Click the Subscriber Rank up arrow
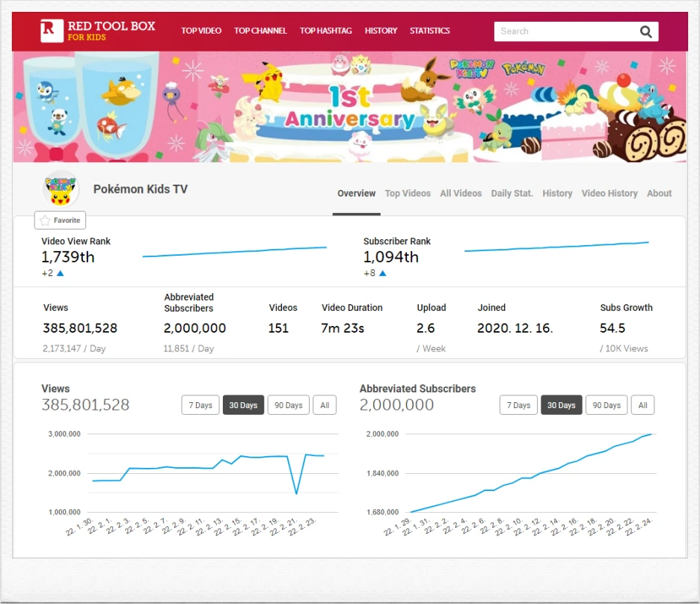Screen dimensions: 700x604 click(x=382, y=273)
